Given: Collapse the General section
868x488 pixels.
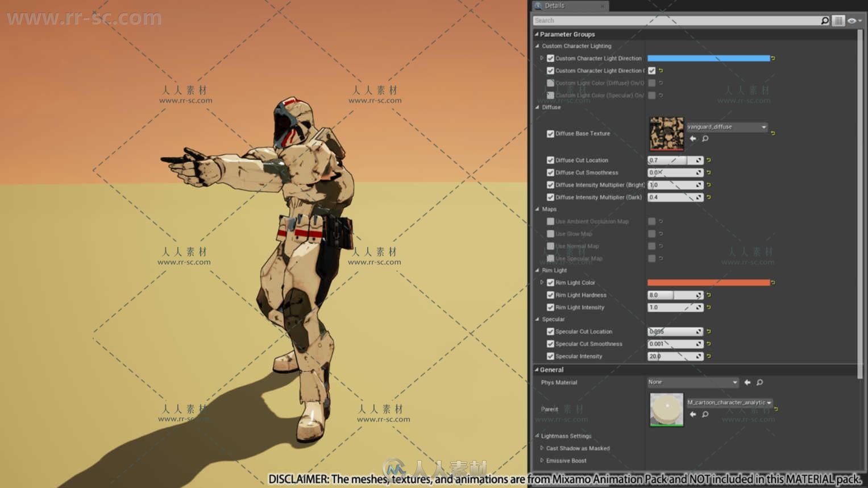Looking at the screenshot, I should 536,370.
